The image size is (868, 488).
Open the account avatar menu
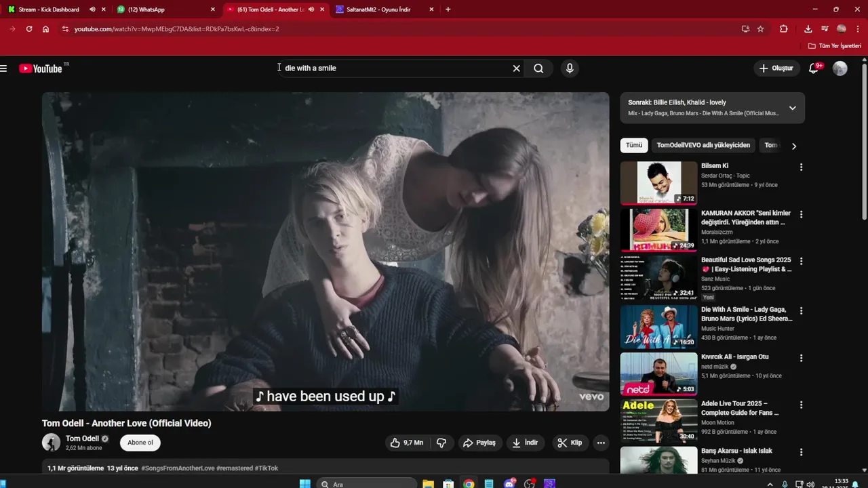tap(840, 68)
